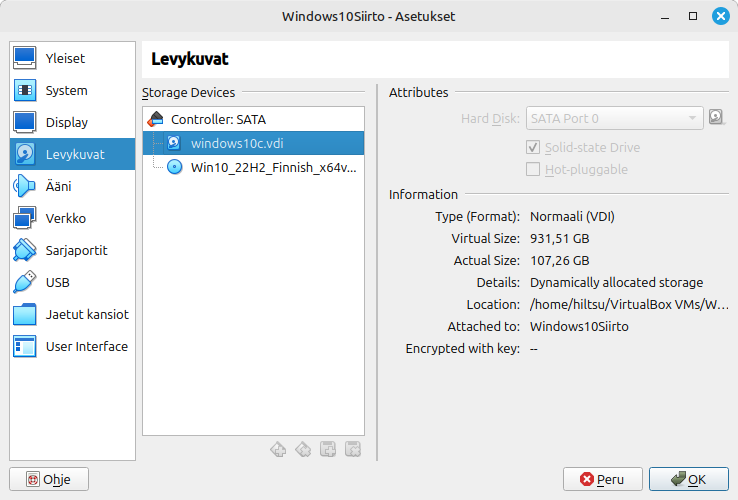
Task: Click the Peru cancel button
Action: point(603,479)
